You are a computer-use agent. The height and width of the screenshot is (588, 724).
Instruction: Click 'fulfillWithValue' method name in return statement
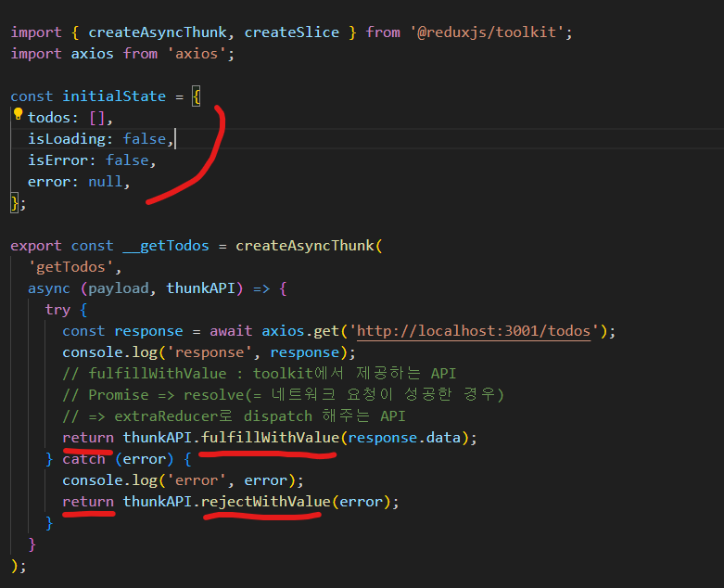[270, 438]
